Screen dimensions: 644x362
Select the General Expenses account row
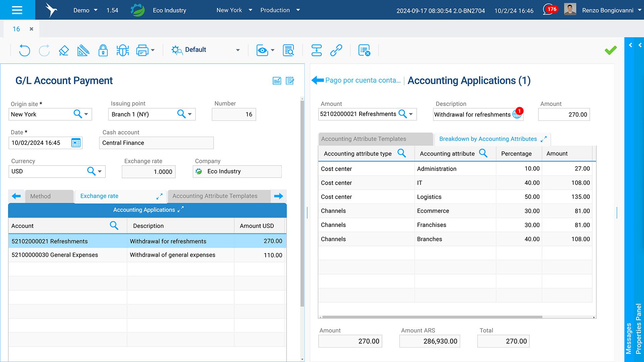click(x=55, y=255)
